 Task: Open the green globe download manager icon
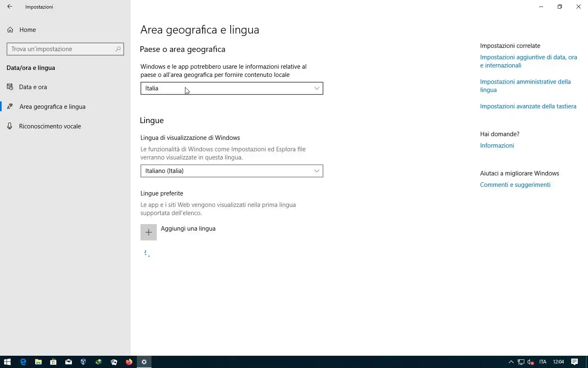[98, 362]
